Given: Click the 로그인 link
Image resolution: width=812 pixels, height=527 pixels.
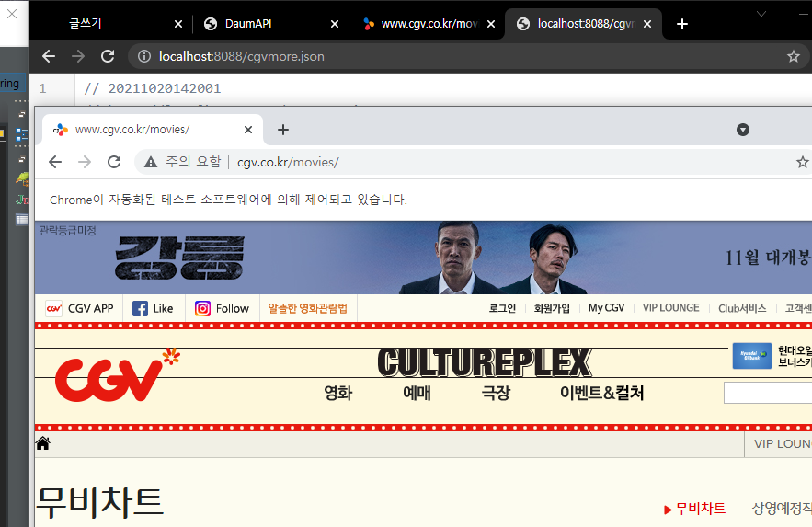Looking at the screenshot, I should pos(502,308).
